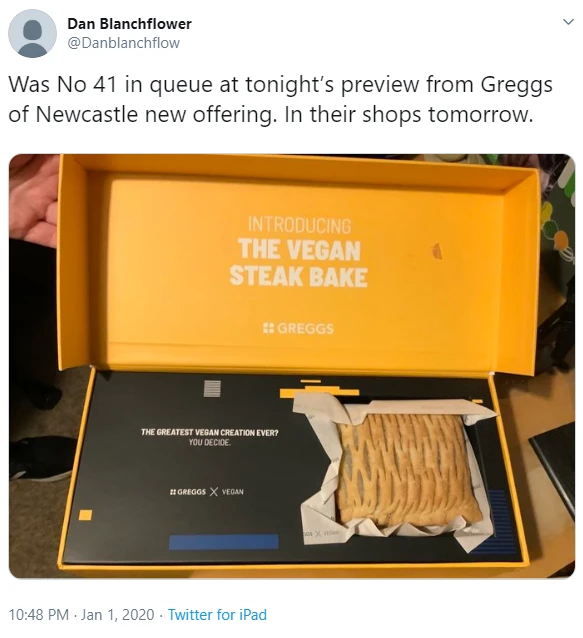Click the Greggs X Vegan logo on black insert

tap(206, 492)
